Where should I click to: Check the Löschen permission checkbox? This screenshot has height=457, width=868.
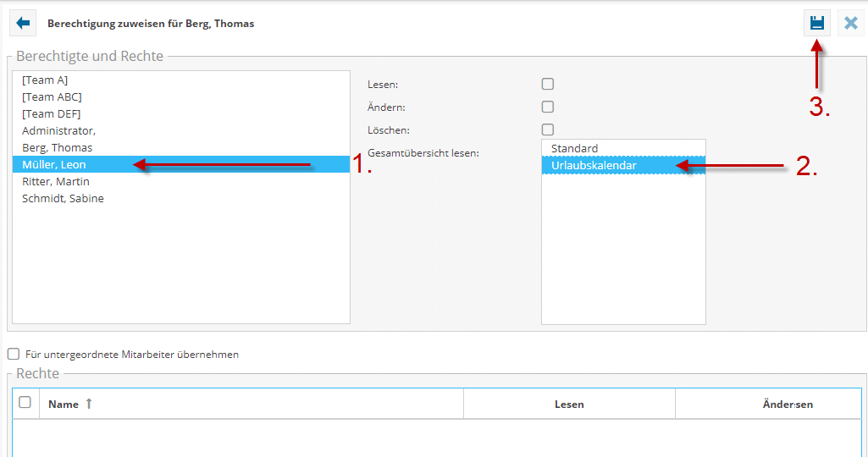548,130
